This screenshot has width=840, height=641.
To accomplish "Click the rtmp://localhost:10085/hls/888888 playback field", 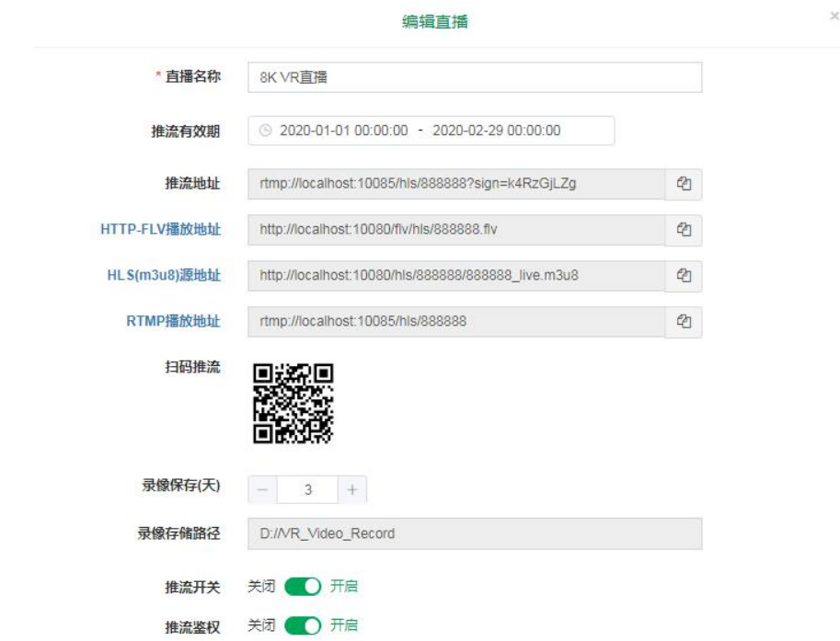I will (456, 321).
